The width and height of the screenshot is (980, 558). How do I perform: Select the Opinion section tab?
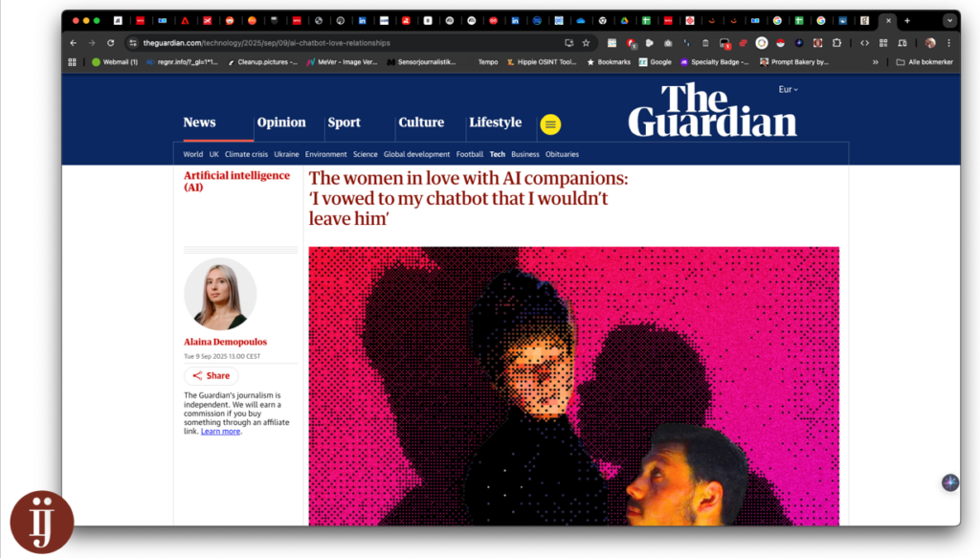pyautogui.click(x=281, y=123)
